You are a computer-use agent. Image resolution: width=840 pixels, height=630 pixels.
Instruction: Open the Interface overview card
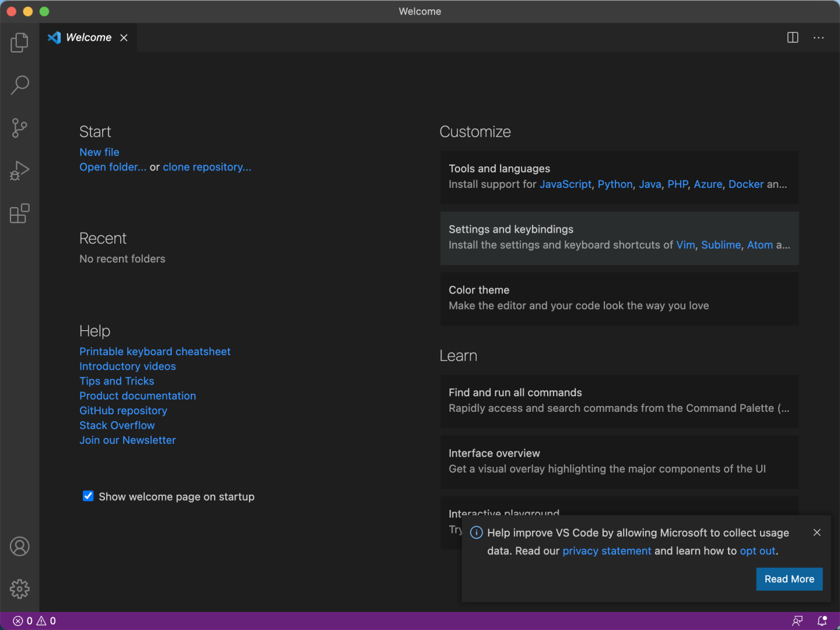619,462
